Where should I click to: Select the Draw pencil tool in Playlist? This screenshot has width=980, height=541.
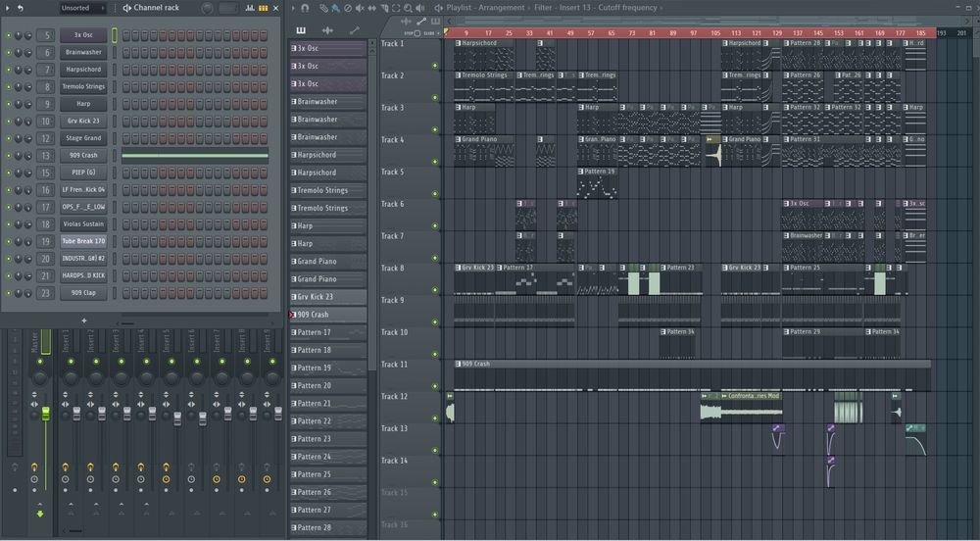tap(323, 8)
